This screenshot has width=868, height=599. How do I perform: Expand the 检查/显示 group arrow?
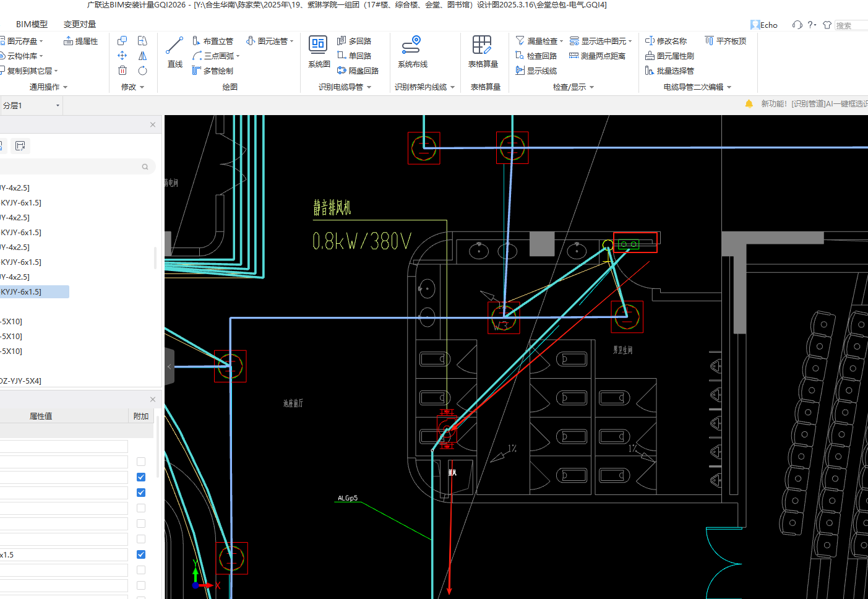point(592,87)
